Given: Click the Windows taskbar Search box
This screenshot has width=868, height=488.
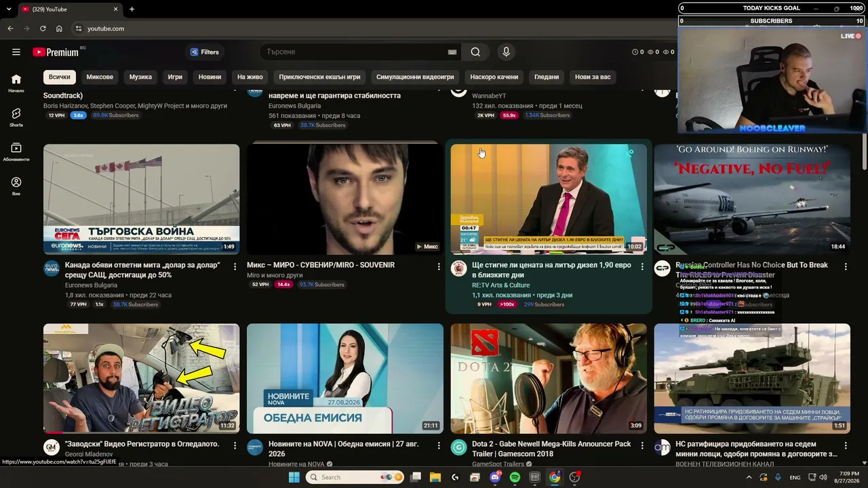Looking at the screenshot, I should coord(355,477).
